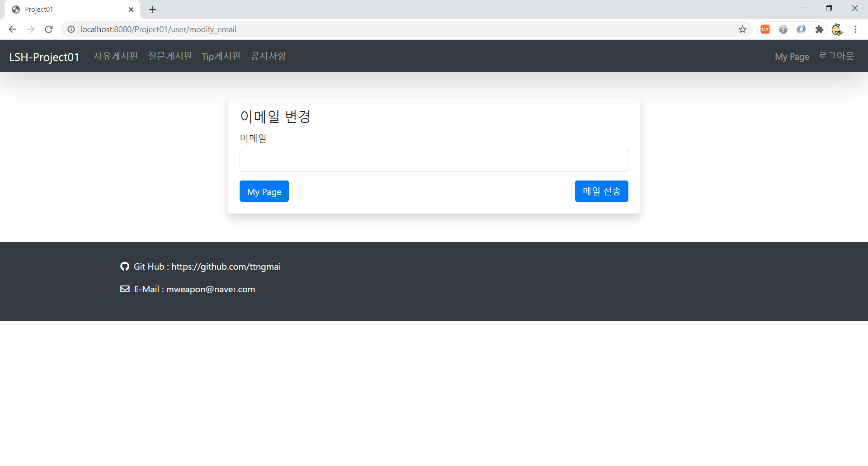Restore down the browser window
868x466 pixels.
(829, 9)
